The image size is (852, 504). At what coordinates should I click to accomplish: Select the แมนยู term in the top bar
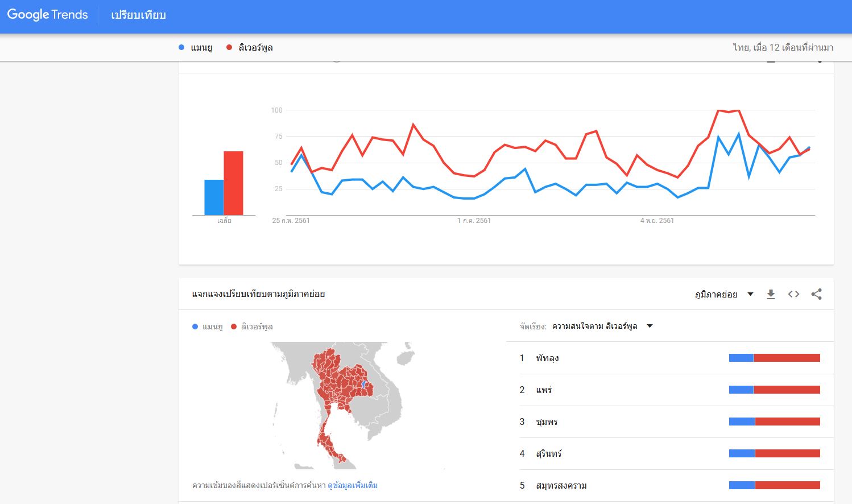(201, 48)
